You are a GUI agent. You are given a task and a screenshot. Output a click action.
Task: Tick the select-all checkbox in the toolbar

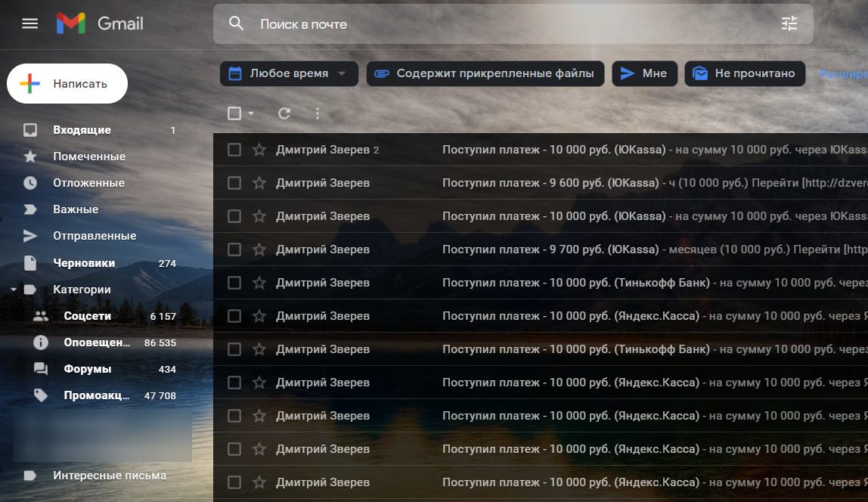pos(234,113)
